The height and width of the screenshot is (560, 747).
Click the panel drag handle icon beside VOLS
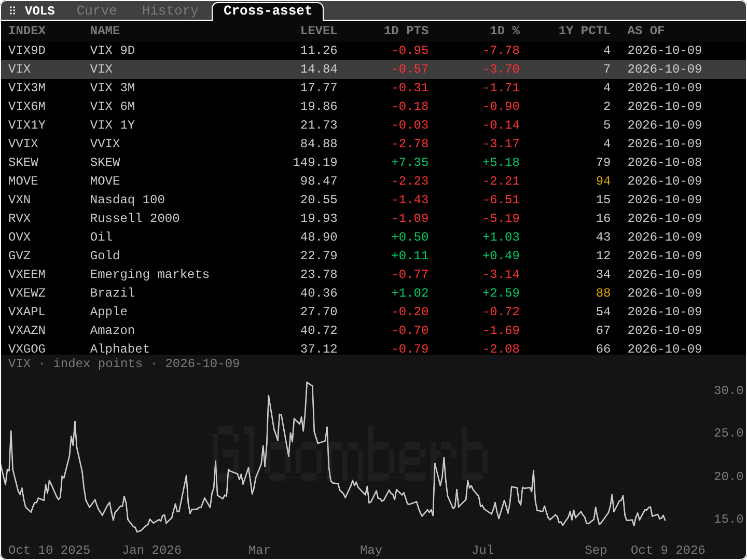12,10
